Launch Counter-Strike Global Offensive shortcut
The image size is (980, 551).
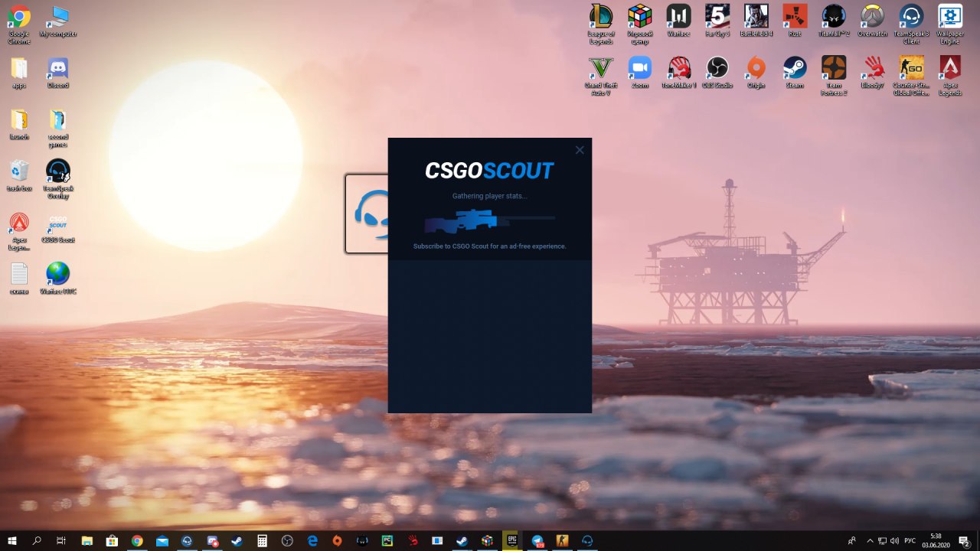[911, 77]
